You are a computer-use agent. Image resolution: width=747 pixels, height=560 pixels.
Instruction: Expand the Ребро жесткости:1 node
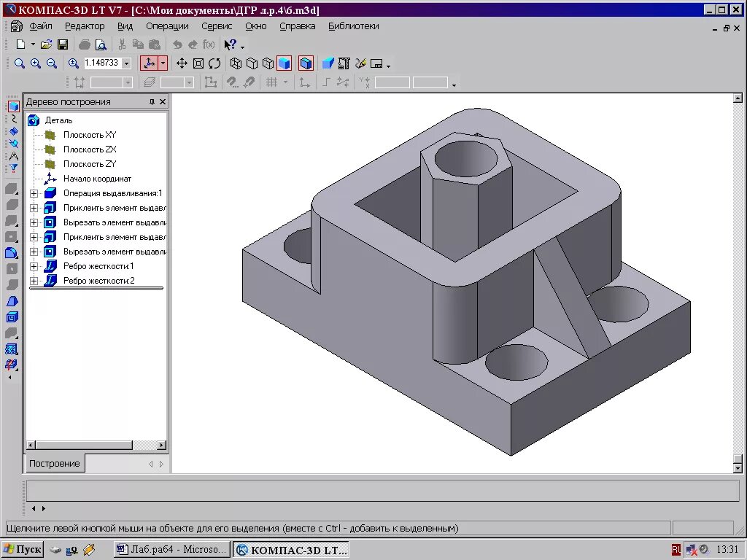coord(34,266)
